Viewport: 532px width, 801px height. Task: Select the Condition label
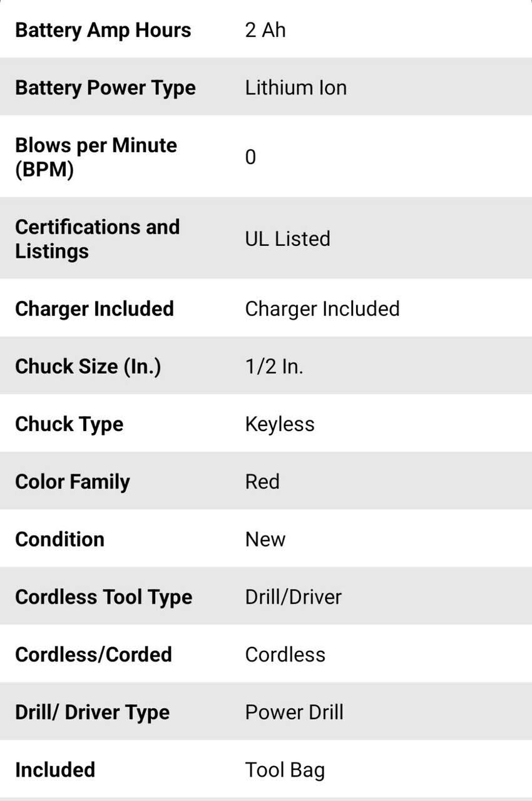coord(59,539)
